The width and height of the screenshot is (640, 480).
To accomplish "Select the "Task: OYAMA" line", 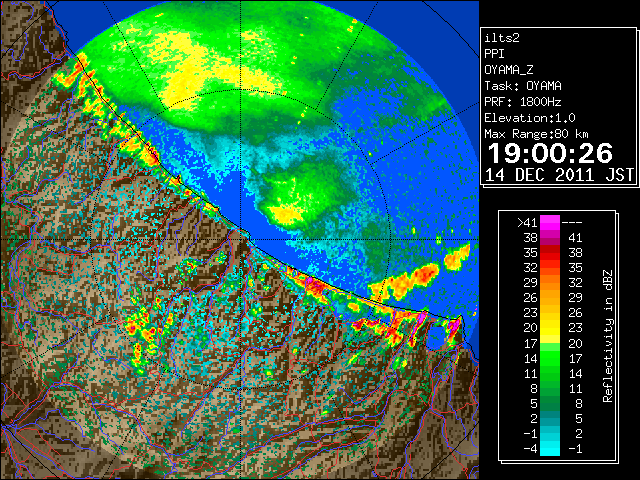I will pos(523,86).
